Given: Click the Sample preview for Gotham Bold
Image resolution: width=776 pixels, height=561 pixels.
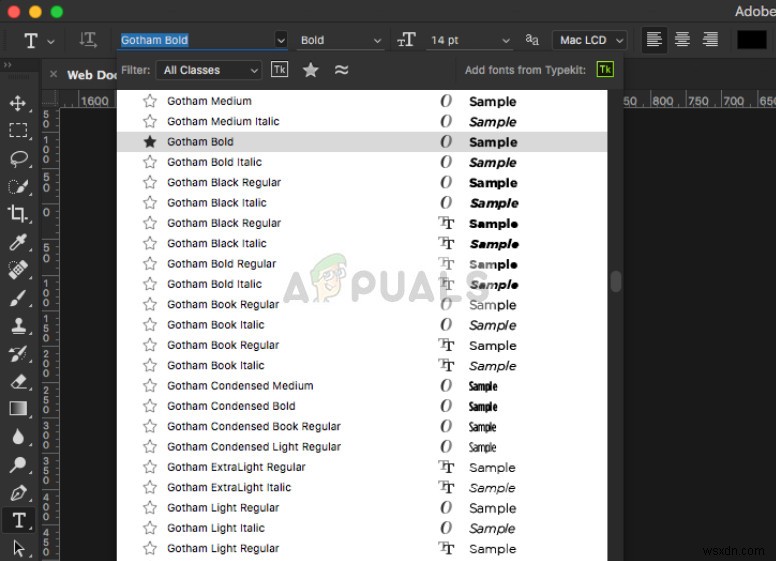Looking at the screenshot, I should click(493, 142).
